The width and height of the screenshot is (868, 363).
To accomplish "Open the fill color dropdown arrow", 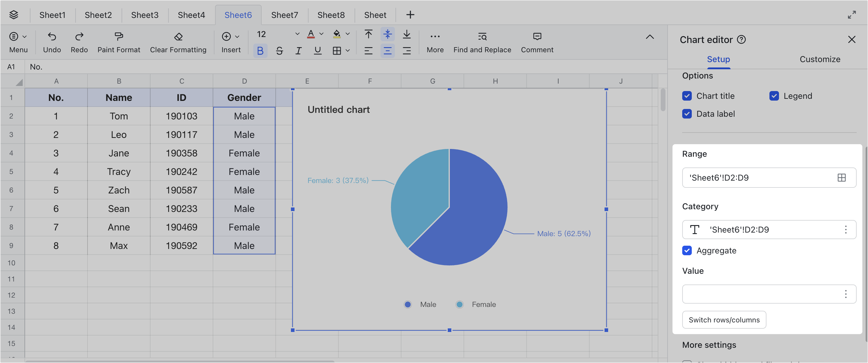I will (348, 34).
